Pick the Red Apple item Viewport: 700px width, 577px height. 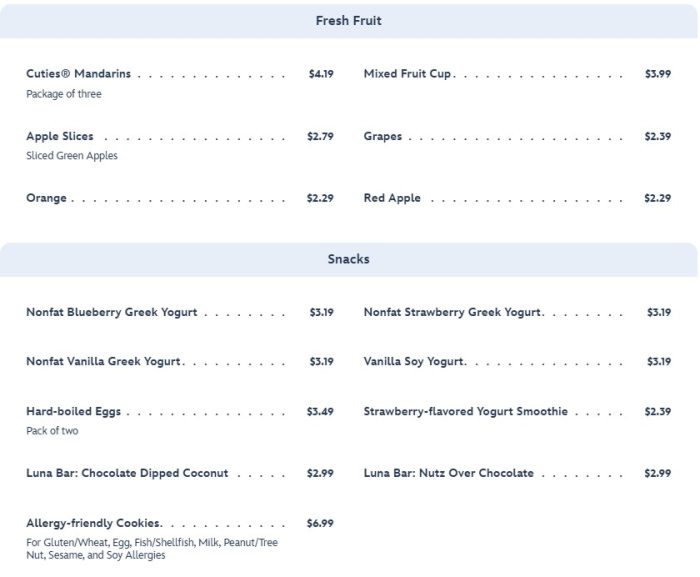coord(392,198)
